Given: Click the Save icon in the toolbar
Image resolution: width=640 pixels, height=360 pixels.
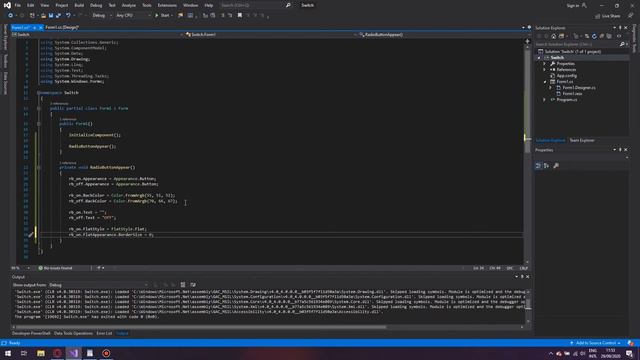Looking at the screenshot, I should point(51,16).
